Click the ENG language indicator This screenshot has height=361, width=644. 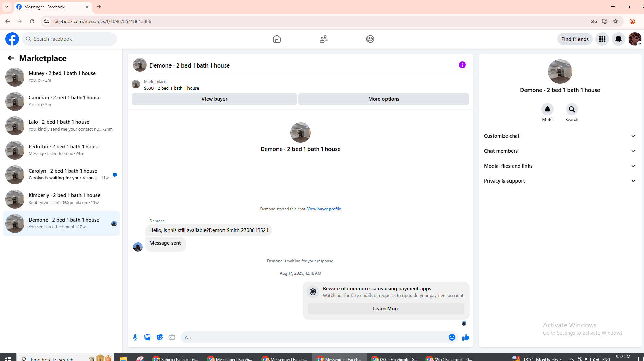(606, 359)
